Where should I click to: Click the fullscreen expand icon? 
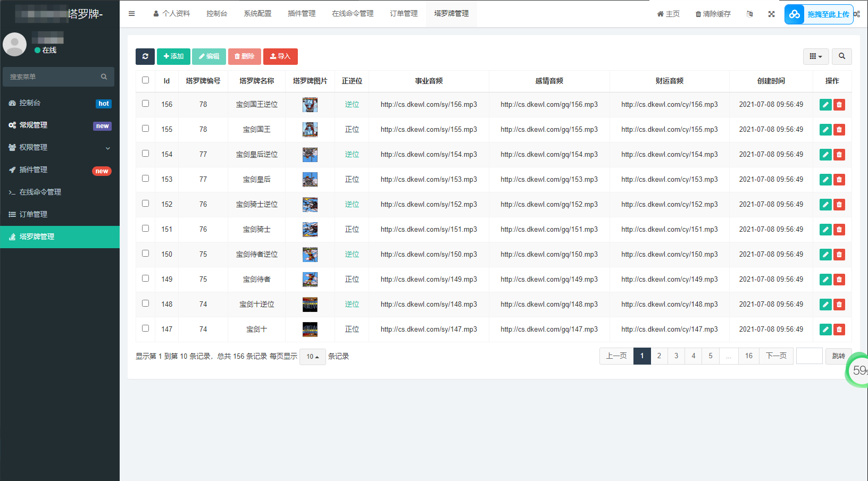tap(771, 14)
